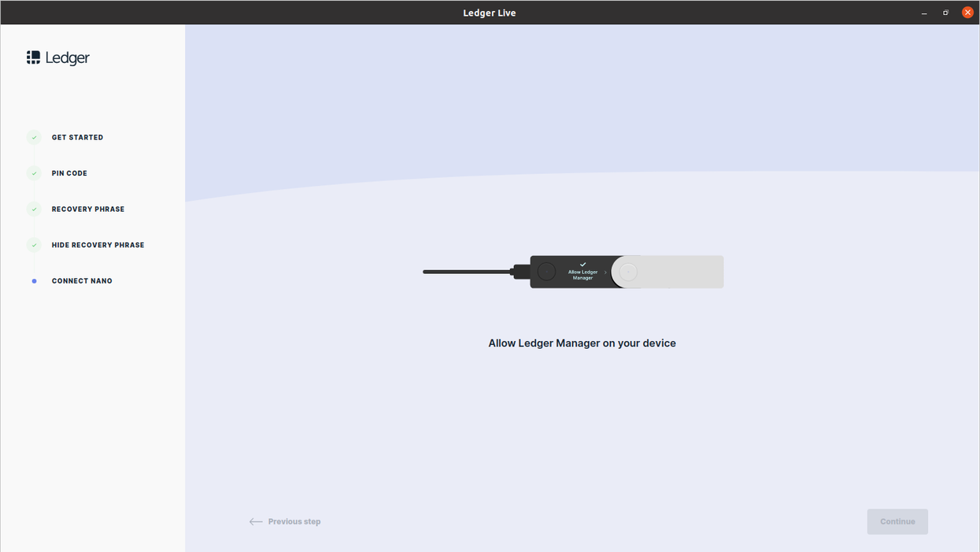
Task: Click the Continue button
Action: pos(897,521)
